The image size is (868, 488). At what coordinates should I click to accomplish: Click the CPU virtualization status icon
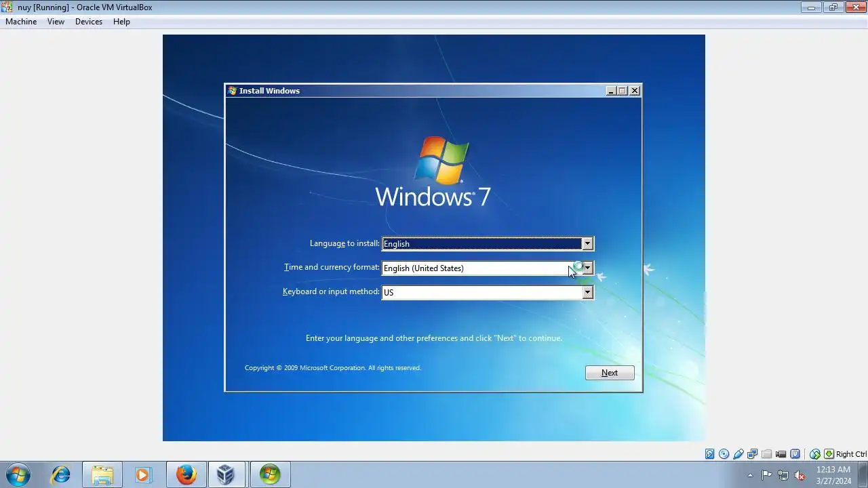[795, 453]
